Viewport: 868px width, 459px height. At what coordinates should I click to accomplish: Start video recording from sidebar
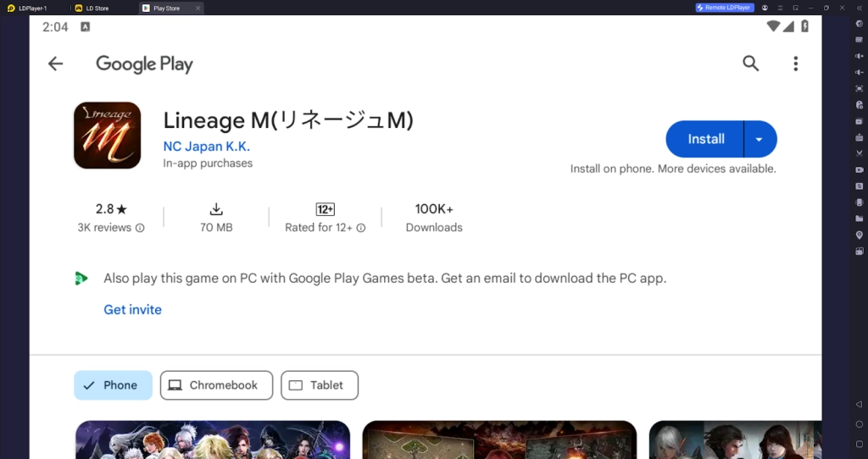pos(860,169)
